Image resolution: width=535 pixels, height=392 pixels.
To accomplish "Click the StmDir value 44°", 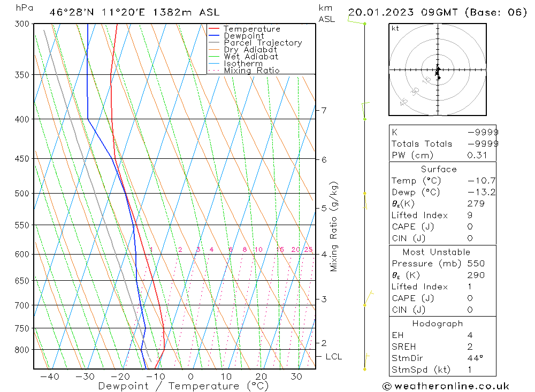I will coord(475,358).
